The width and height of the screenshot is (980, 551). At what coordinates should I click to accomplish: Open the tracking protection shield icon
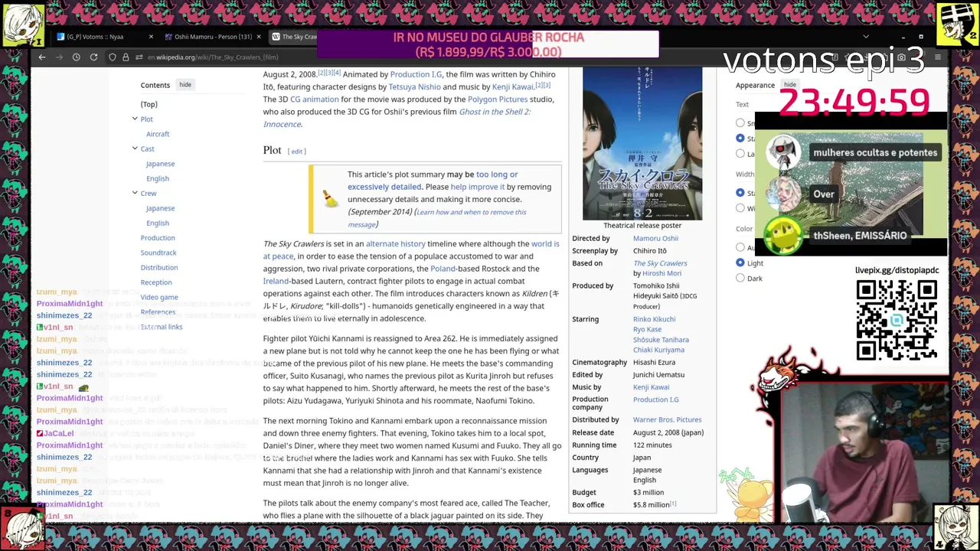click(x=113, y=57)
